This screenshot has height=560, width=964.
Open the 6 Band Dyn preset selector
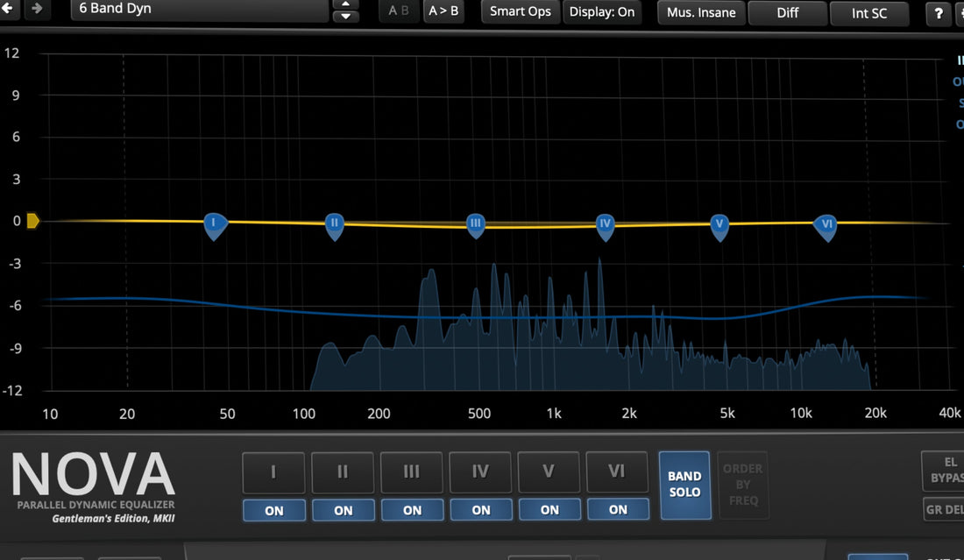[200, 10]
